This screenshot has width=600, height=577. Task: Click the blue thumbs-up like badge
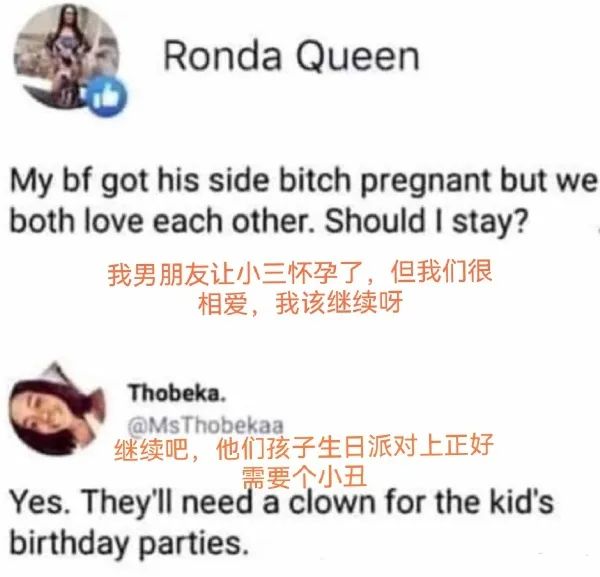coord(108,96)
